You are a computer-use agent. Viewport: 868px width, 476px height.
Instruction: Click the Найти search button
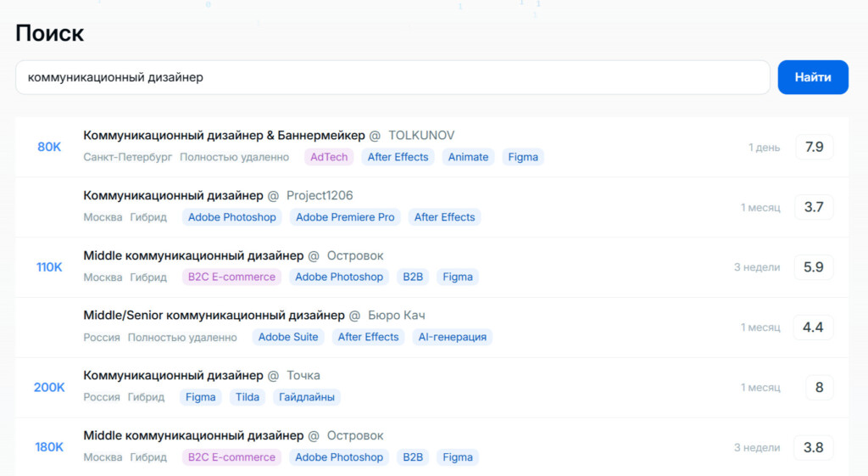(812, 77)
